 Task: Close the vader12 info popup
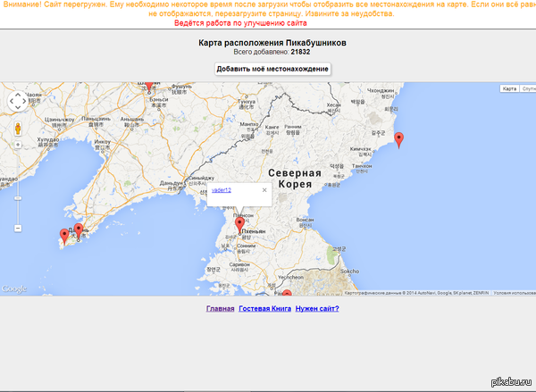click(264, 190)
